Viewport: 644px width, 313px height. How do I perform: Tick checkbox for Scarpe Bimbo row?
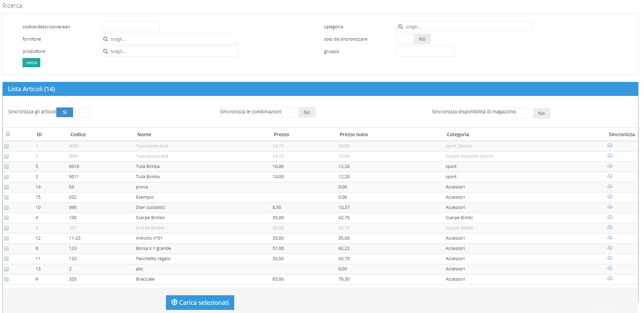click(6, 218)
